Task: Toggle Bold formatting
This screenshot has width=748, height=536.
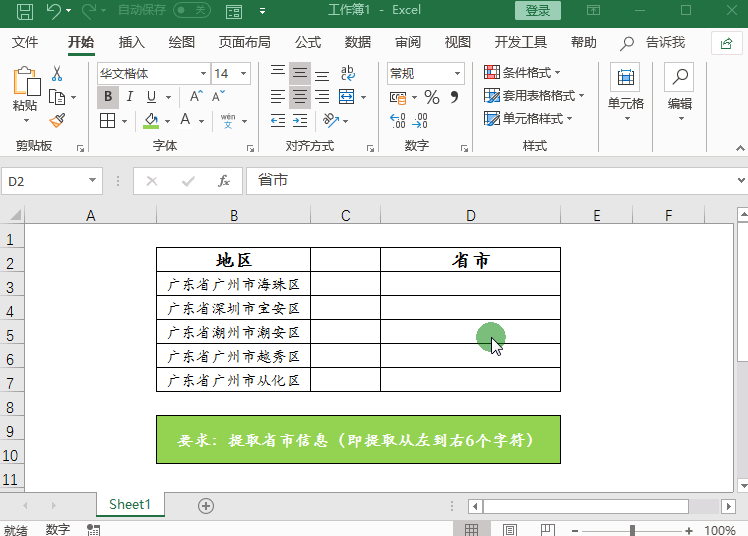Action: coord(108,97)
